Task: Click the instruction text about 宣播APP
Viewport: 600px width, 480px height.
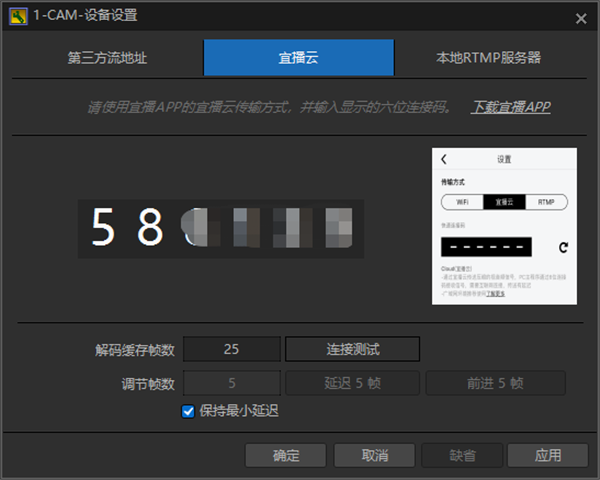Action: [x=269, y=107]
